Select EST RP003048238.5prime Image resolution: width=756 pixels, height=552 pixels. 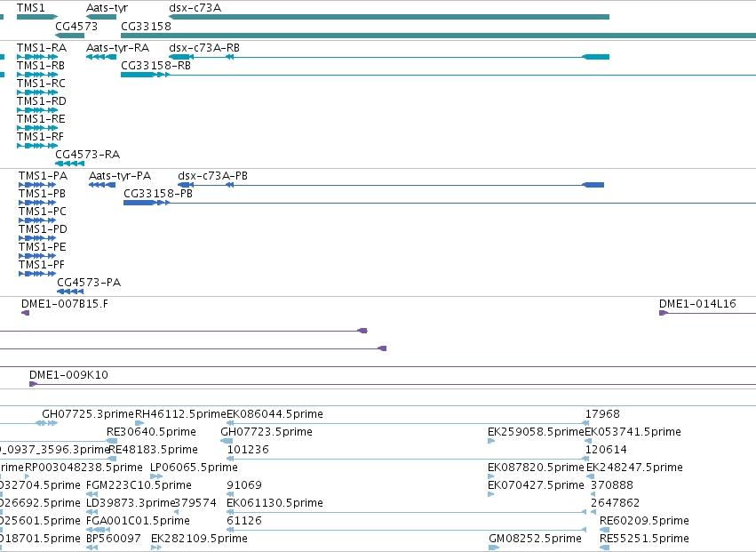28,476
